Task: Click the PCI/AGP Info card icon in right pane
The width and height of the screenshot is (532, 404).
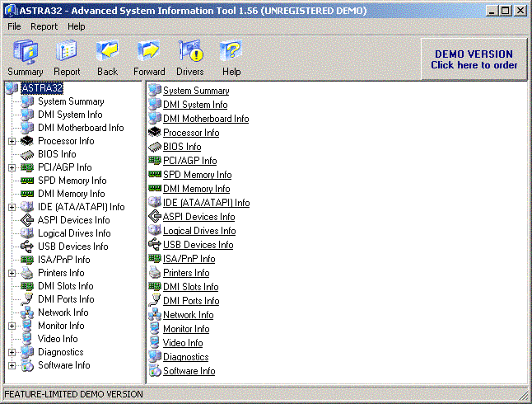Action: (x=155, y=161)
